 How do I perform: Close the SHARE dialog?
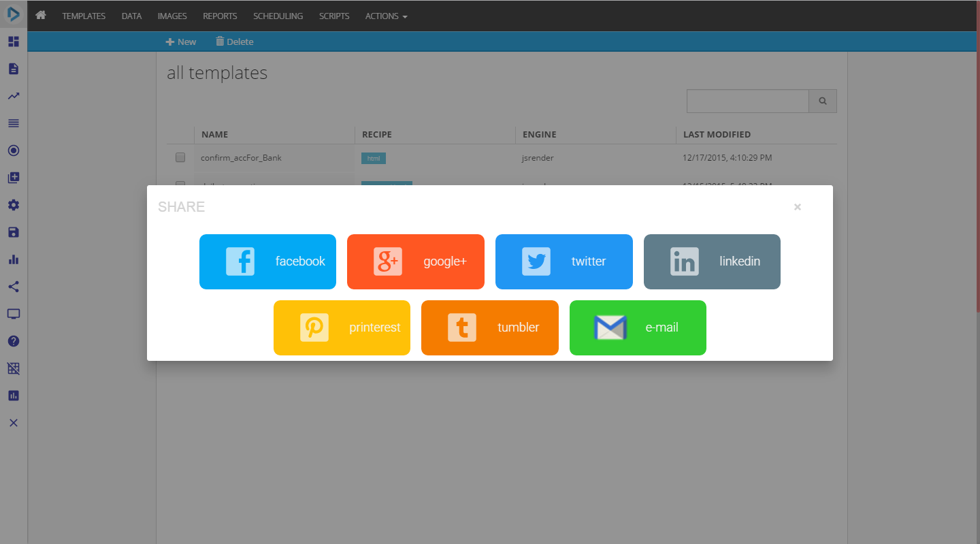pos(798,207)
